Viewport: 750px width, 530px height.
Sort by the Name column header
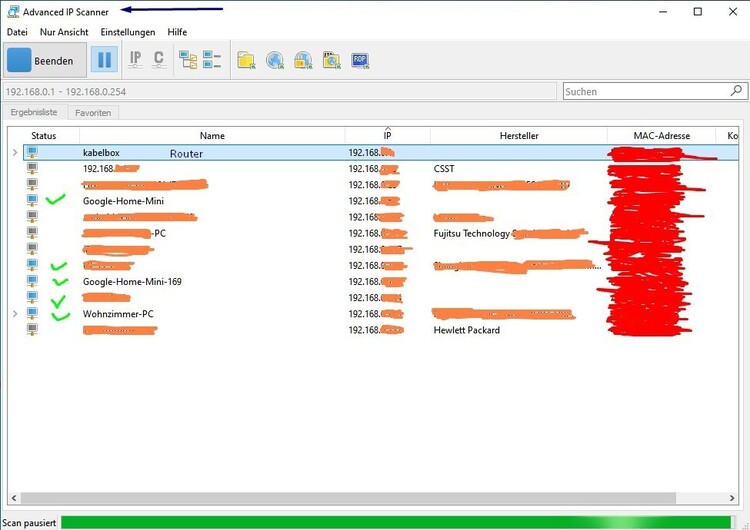(212, 135)
